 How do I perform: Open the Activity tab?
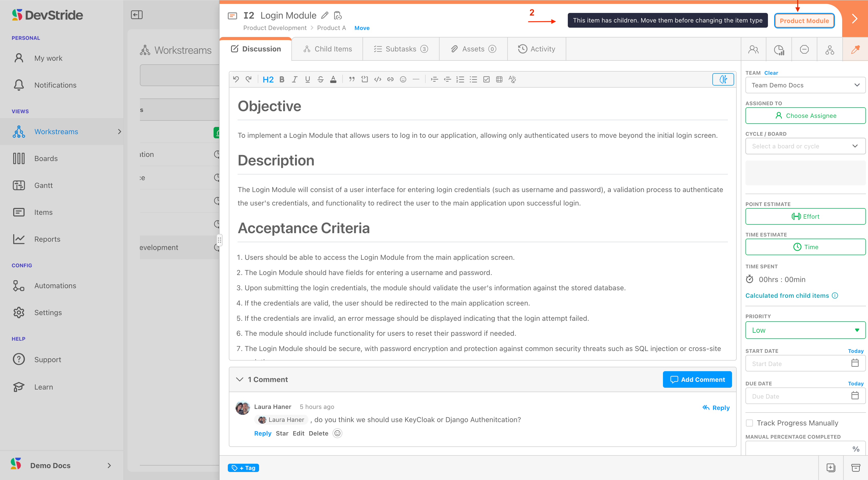click(537, 49)
